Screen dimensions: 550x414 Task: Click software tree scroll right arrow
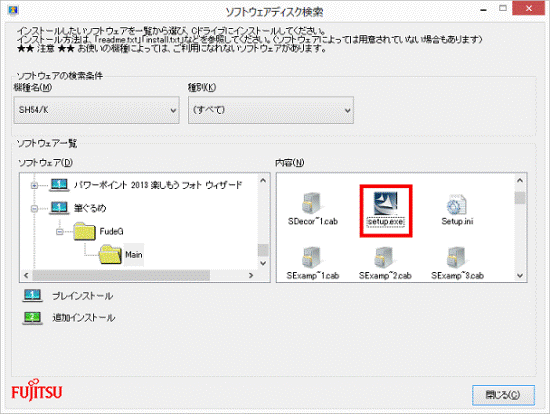pos(251,275)
